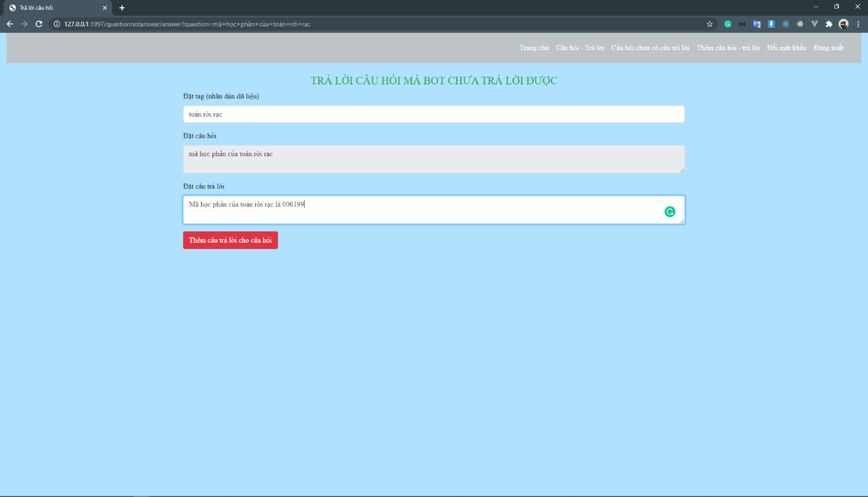This screenshot has width=868, height=497.
Task: Focus the tag field containing 'toán rời rạc'
Action: click(x=433, y=114)
